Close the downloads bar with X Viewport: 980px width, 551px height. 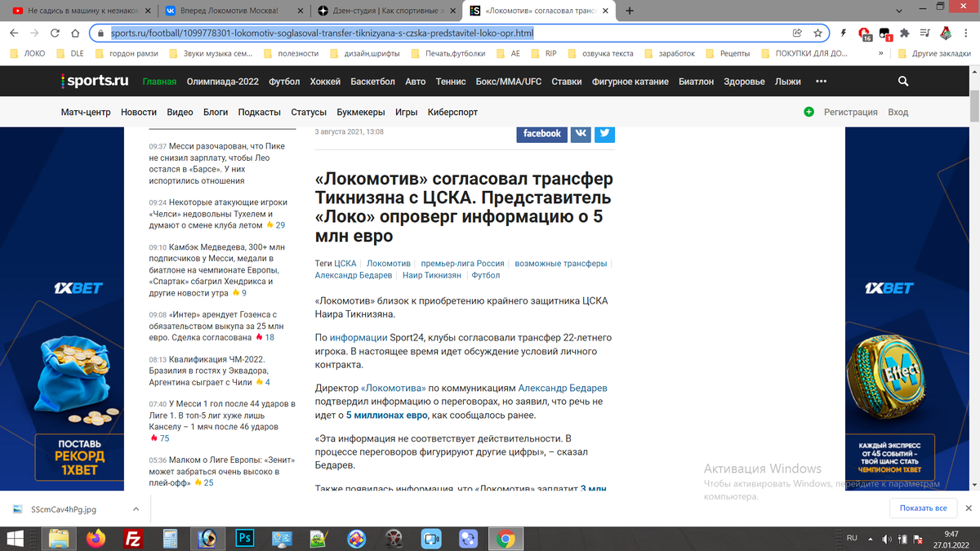(x=967, y=508)
